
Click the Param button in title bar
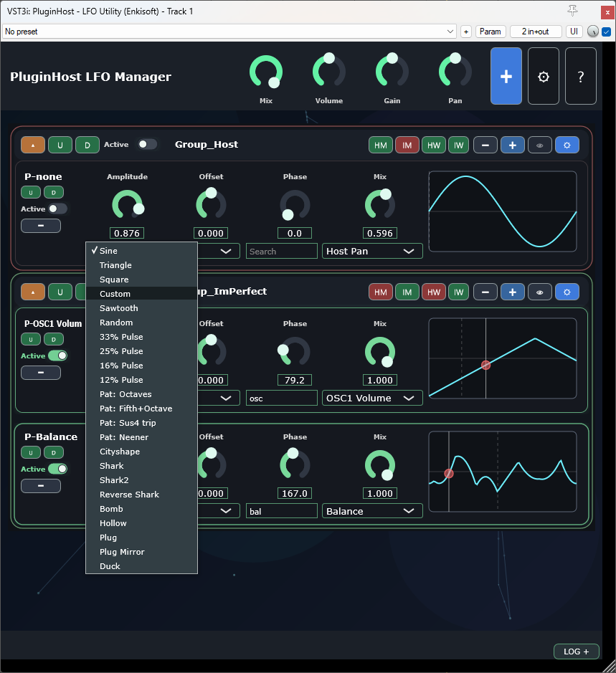490,32
